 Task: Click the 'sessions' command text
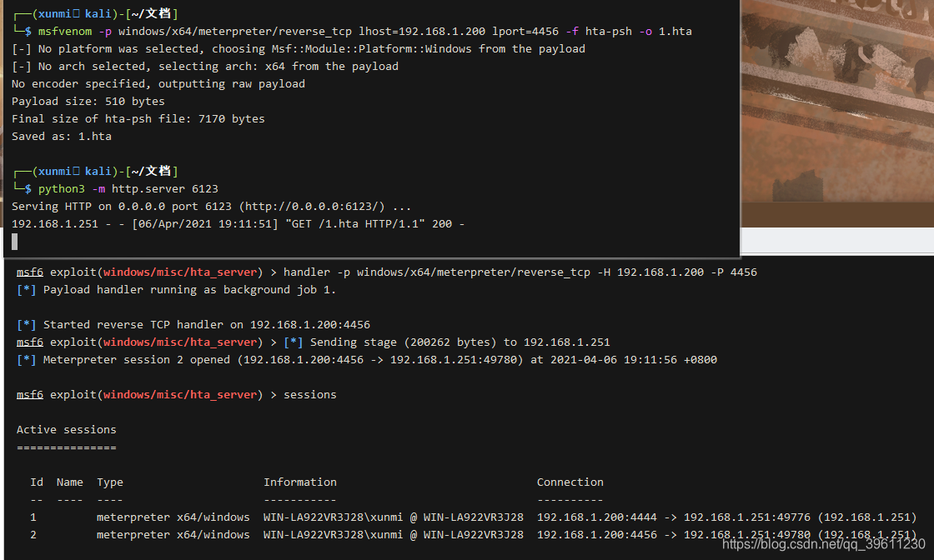click(x=309, y=395)
